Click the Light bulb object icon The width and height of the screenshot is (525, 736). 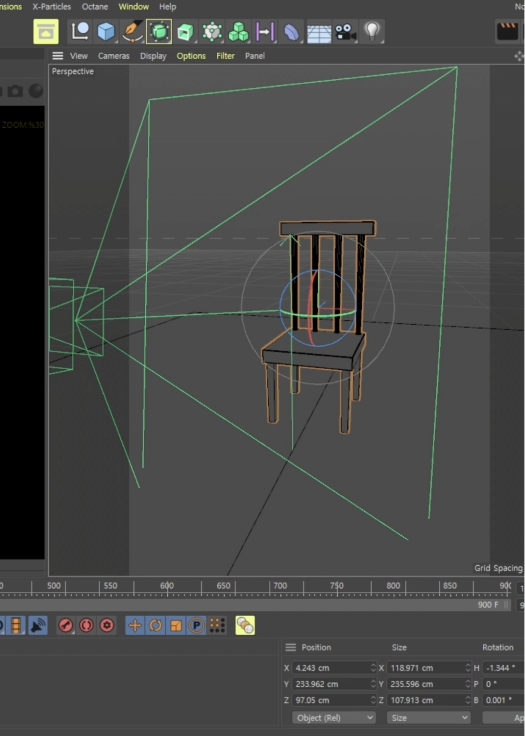click(372, 31)
